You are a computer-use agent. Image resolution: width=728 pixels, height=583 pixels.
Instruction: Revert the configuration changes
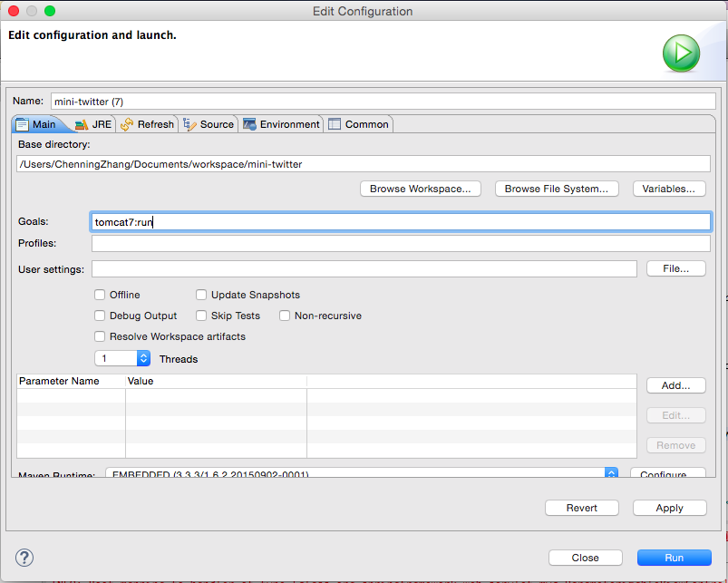582,508
